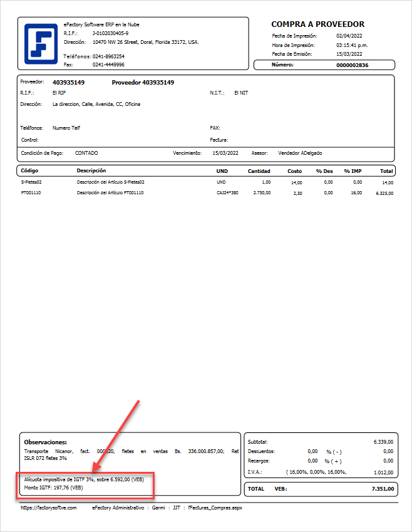Click the Código column header

tap(29, 170)
